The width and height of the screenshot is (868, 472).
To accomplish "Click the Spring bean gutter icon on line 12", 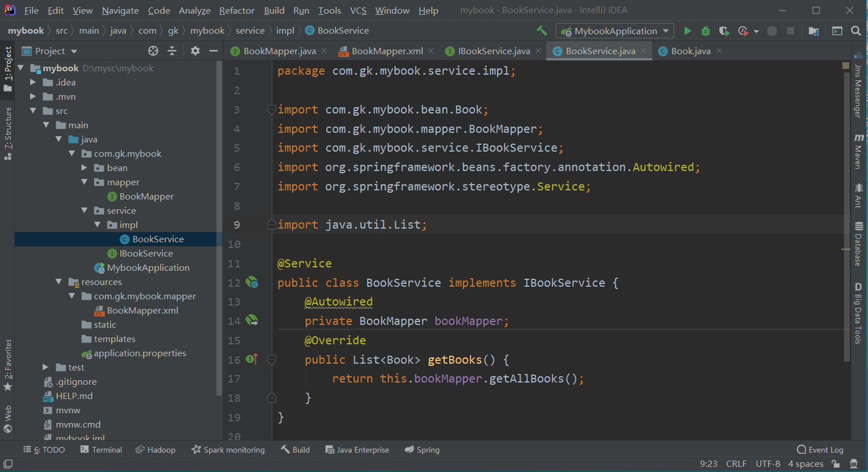I will (x=252, y=282).
